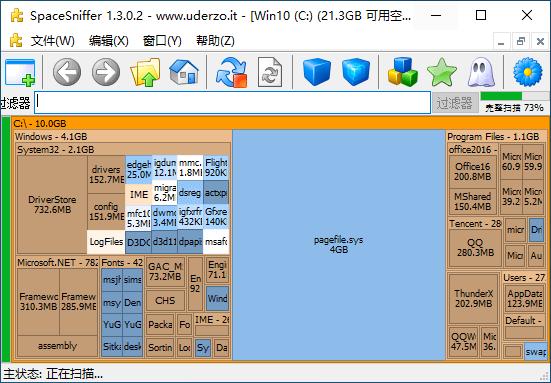Select the DriverStore 732.6MB block

coord(52,205)
